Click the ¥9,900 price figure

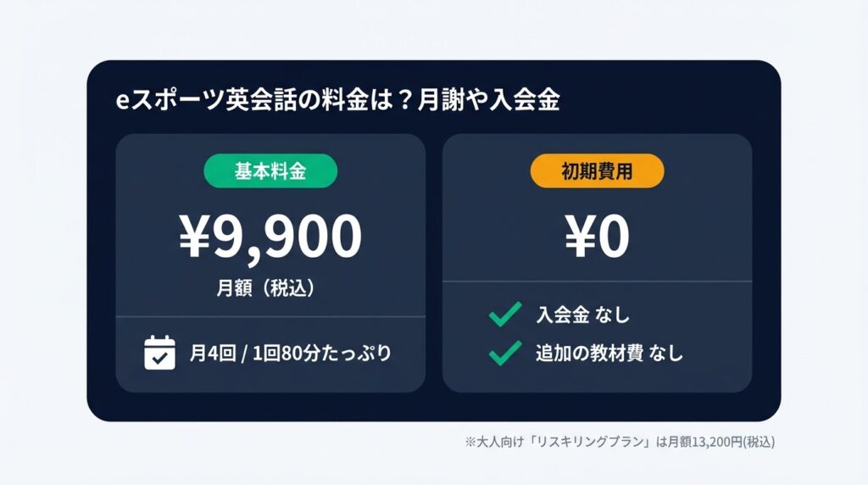coord(270,237)
